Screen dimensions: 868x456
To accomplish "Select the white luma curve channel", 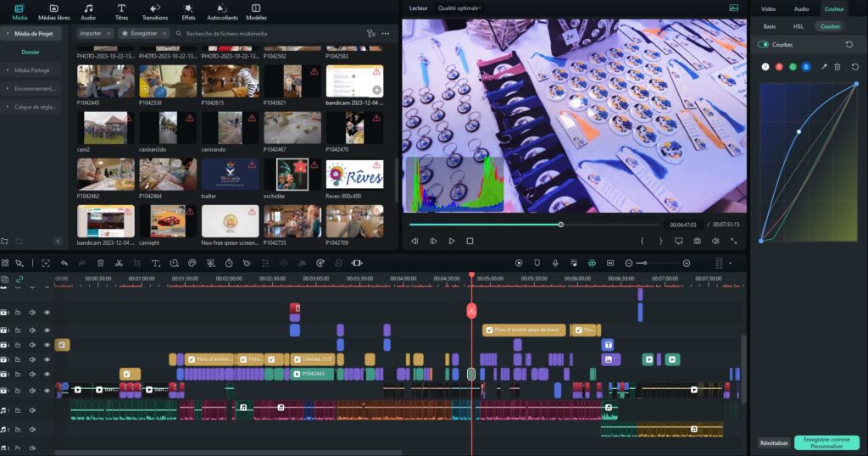I will (765, 67).
